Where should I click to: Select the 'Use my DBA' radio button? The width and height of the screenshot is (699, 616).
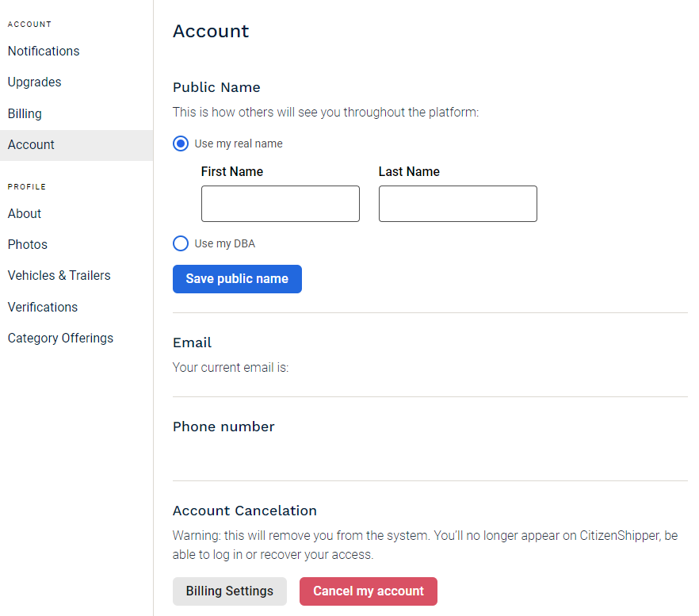[x=181, y=243]
